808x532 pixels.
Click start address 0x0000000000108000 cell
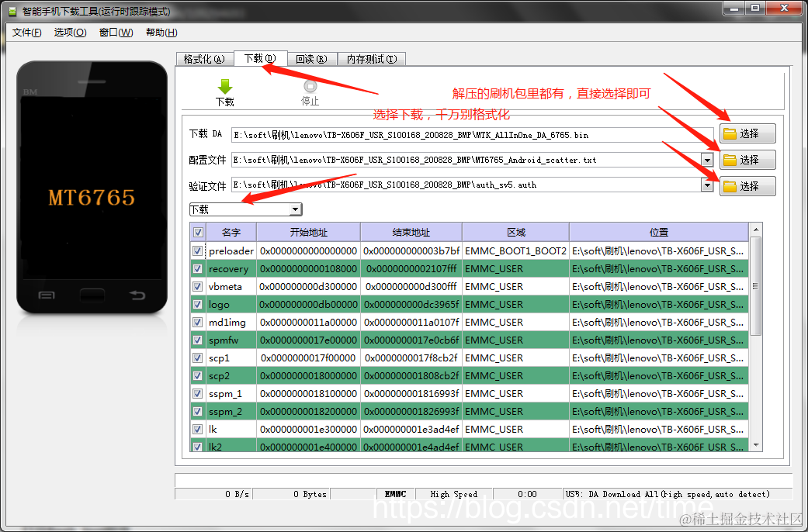[x=308, y=269]
